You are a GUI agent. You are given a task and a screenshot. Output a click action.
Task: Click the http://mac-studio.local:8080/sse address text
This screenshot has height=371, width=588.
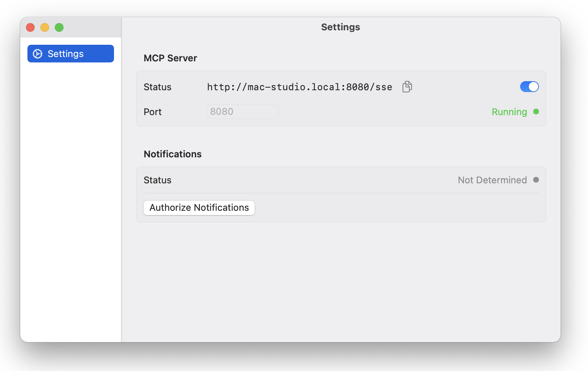(x=299, y=87)
